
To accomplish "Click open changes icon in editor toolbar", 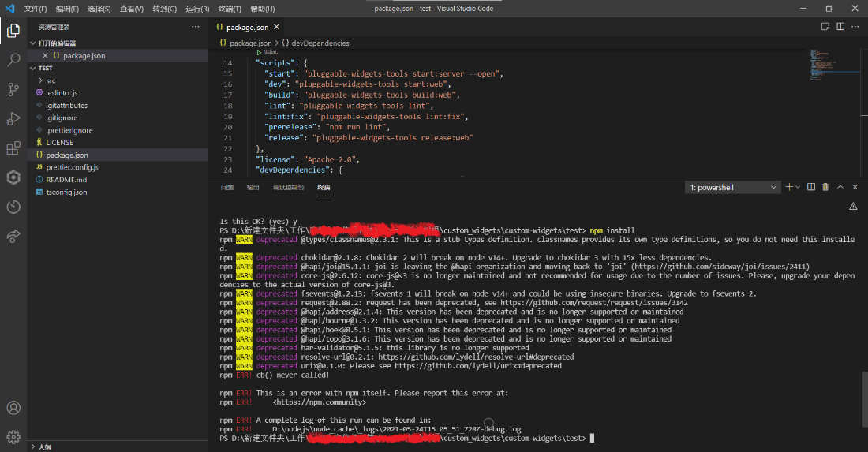I will (825, 27).
